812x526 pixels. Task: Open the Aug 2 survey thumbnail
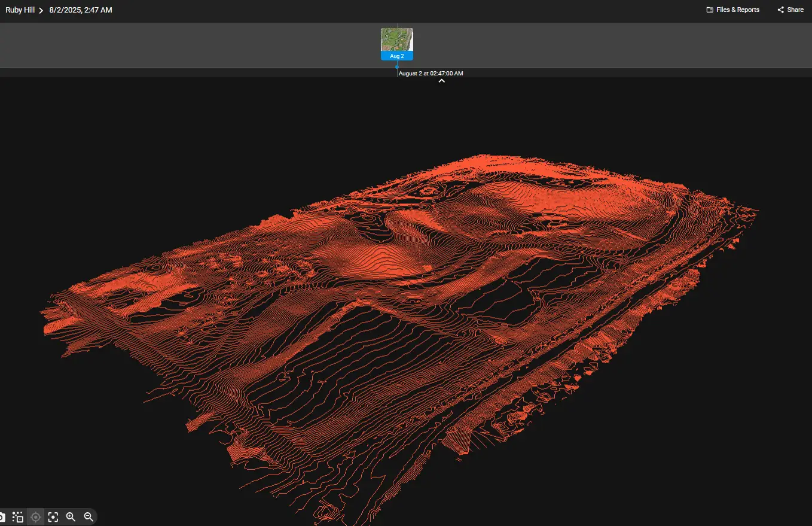[x=396, y=40]
